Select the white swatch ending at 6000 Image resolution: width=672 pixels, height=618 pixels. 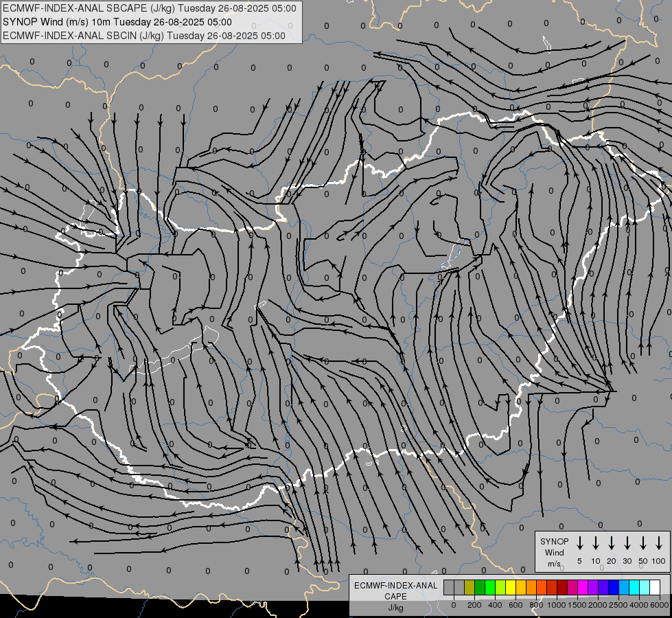pyautogui.click(x=656, y=587)
